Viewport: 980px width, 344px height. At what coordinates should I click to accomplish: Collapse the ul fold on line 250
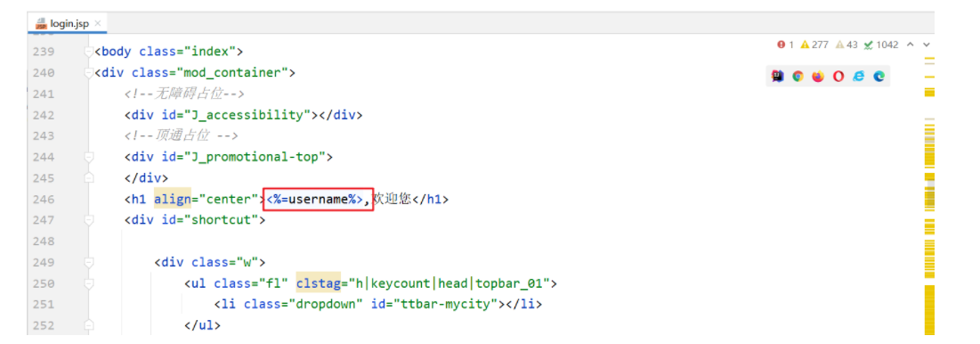[x=89, y=283]
